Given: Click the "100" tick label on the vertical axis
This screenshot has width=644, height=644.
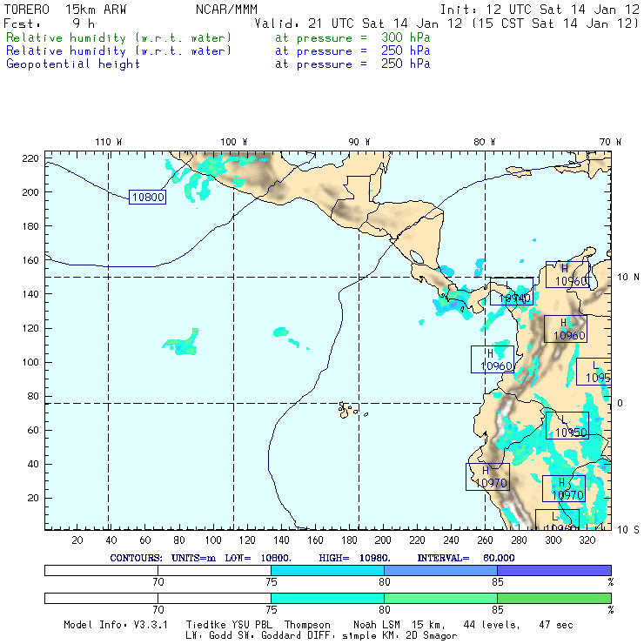Looking at the screenshot, I should point(30,362).
